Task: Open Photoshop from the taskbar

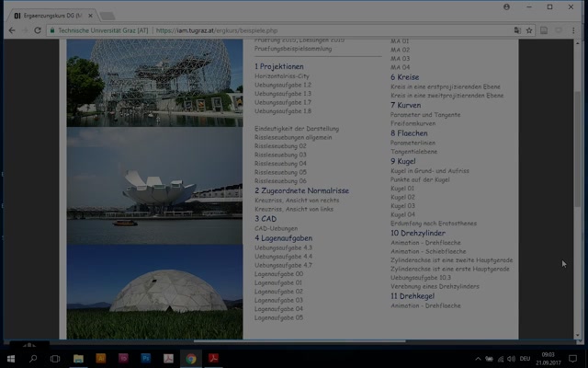Action: click(146, 358)
